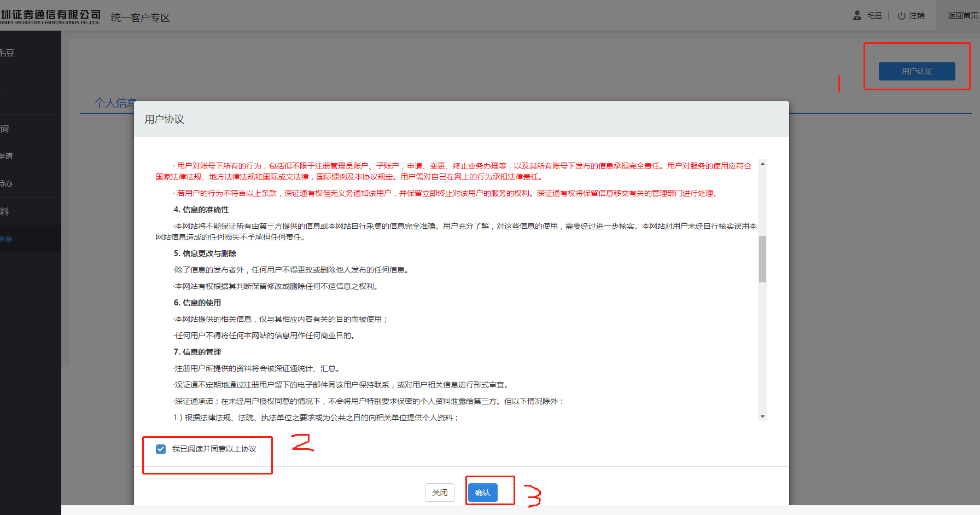This screenshot has width=980, height=515.
Task: Click the 用户协议 dialog title
Action: coord(164,119)
